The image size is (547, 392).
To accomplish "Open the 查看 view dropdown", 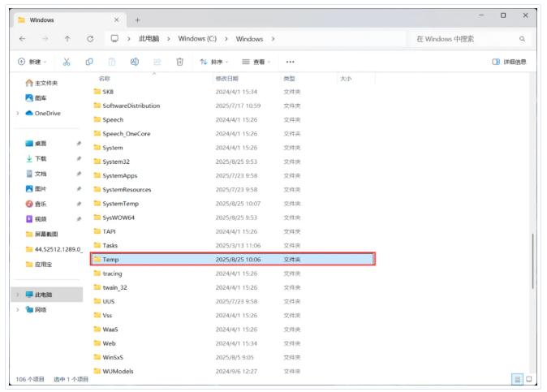I will 256,62.
